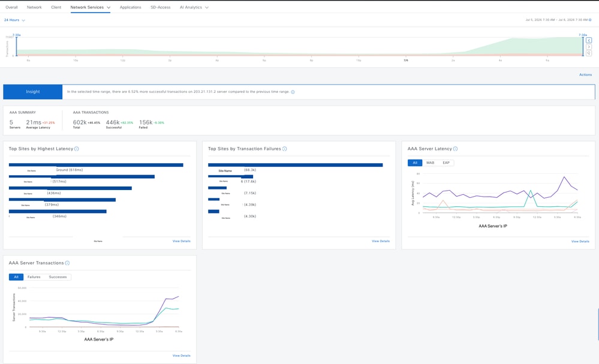Viewport: 599px width, 364px height.
Task: Click the Insight banner label
Action: (33, 92)
